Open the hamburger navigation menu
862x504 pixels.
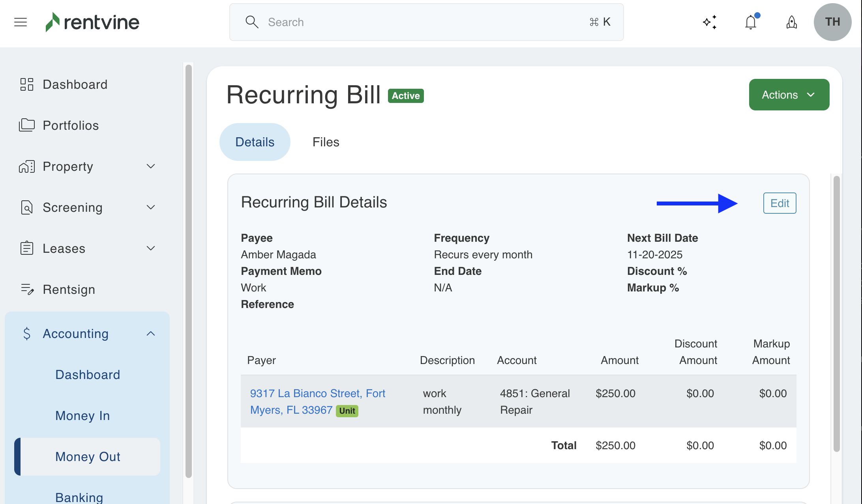pos(21,22)
